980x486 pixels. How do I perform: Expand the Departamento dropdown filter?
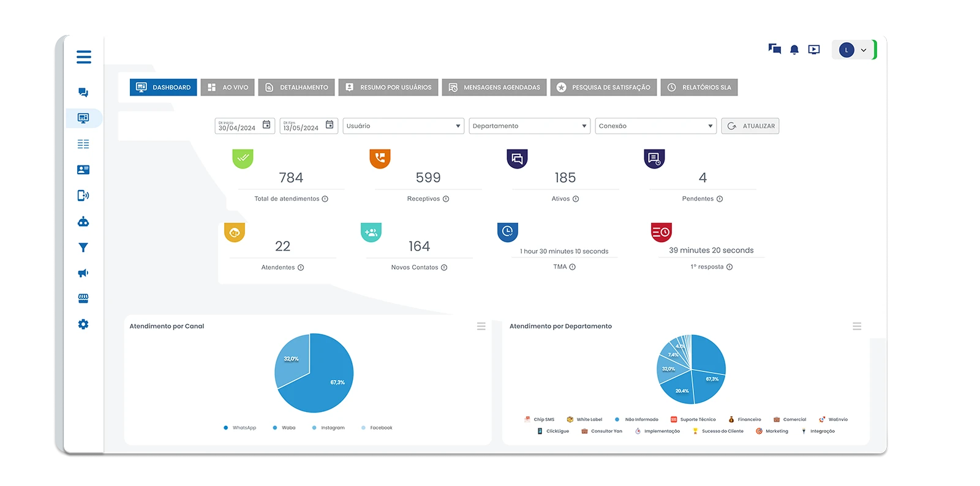click(529, 126)
